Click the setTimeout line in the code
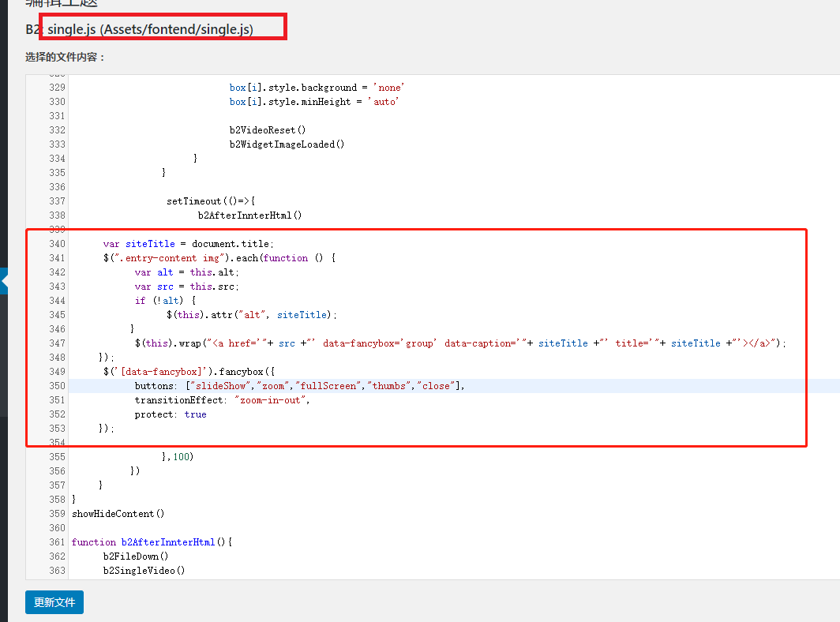The height and width of the screenshot is (622, 840). click(x=211, y=201)
